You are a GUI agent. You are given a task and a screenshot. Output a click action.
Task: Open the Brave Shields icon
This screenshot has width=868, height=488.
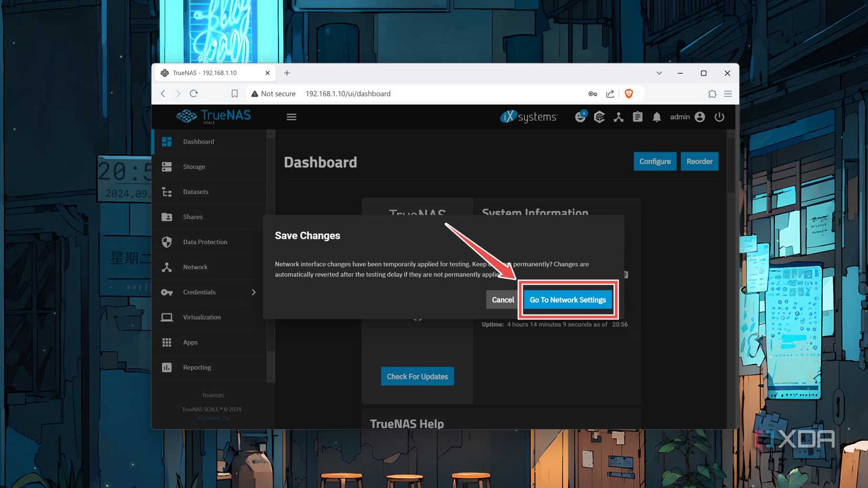629,94
